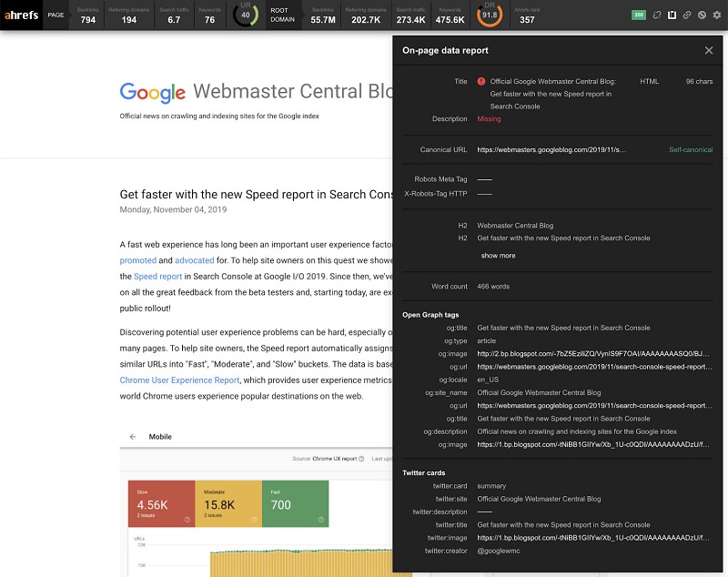The height and width of the screenshot is (577, 728).
Task: Open the 'Speed report' hyperlink
Action: (x=157, y=276)
